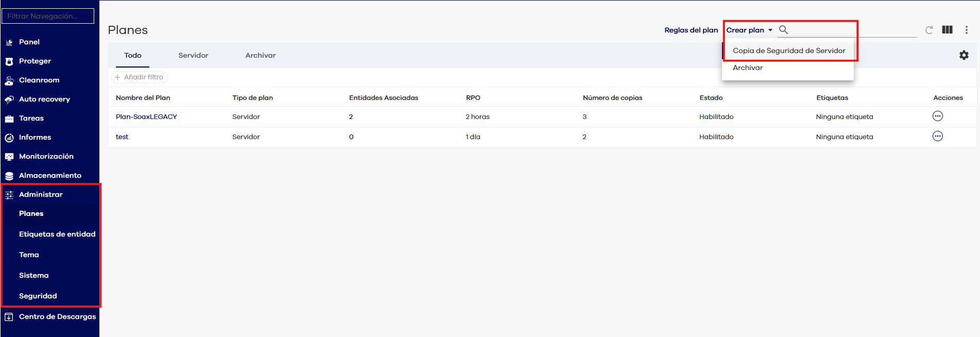Expand the Crear plan dropdown
Viewport: 980px width, 337px height.
749,30
